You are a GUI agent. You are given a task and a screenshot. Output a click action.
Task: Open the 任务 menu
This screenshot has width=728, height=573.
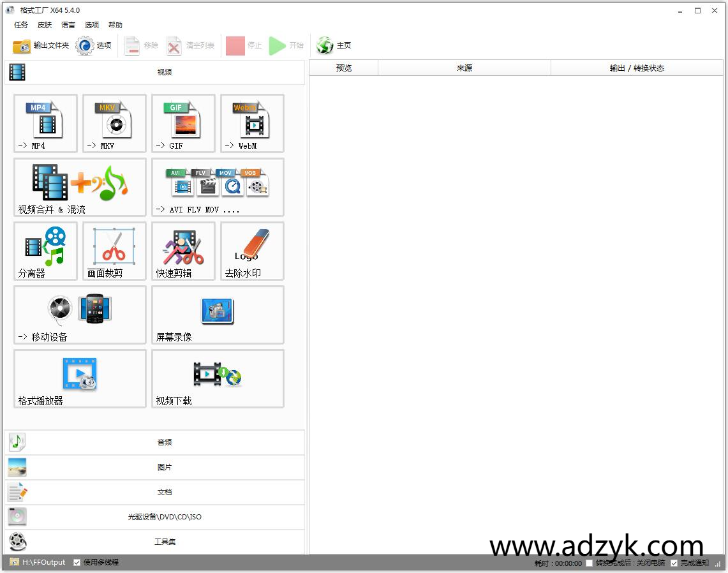[21, 25]
